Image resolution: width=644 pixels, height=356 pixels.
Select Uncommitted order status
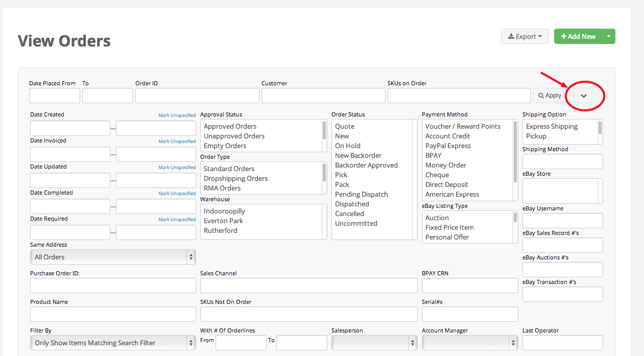point(356,223)
